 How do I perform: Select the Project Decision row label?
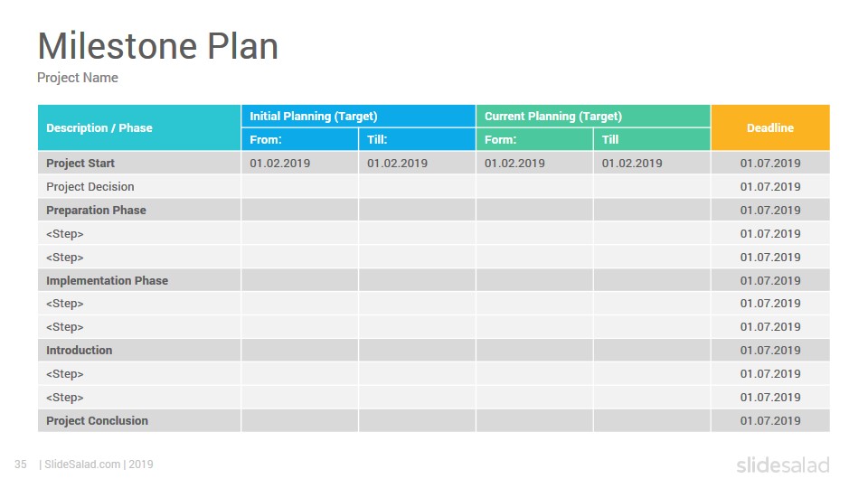click(90, 187)
